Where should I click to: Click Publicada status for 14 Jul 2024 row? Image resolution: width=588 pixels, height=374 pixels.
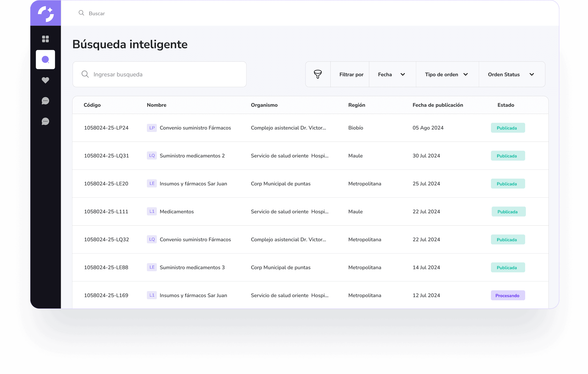point(508,267)
